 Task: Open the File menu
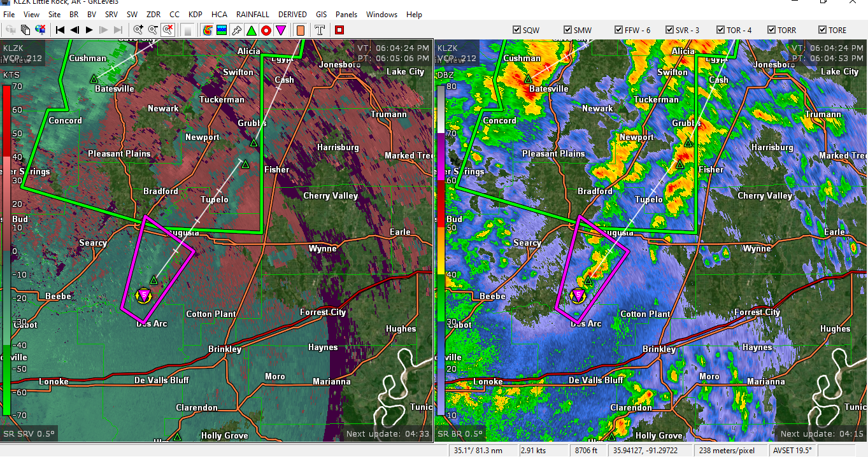[10, 15]
